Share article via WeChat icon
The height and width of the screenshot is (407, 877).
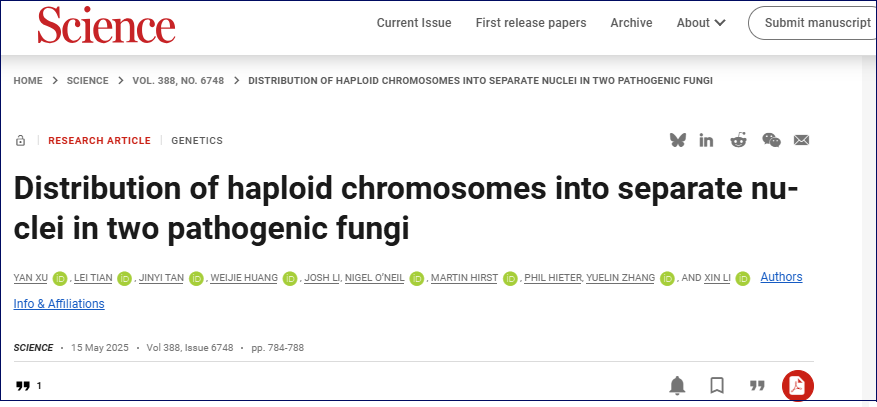point(771,140)
